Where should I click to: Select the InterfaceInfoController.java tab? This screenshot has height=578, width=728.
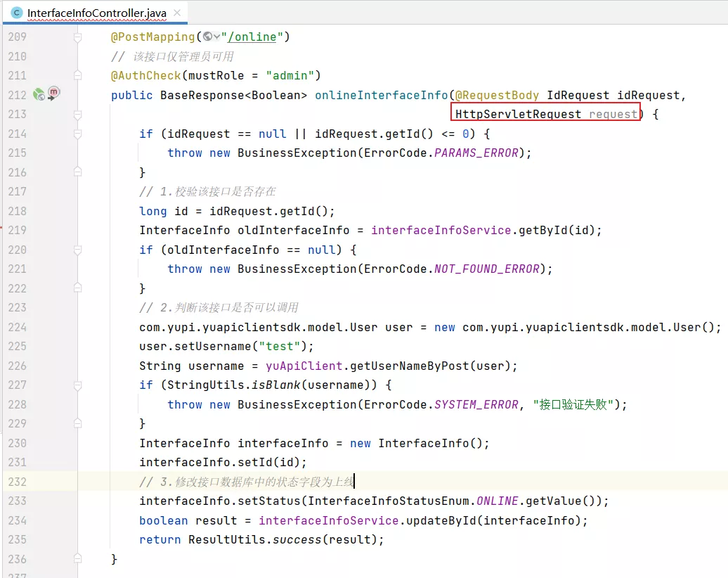(x=95, y=13)
